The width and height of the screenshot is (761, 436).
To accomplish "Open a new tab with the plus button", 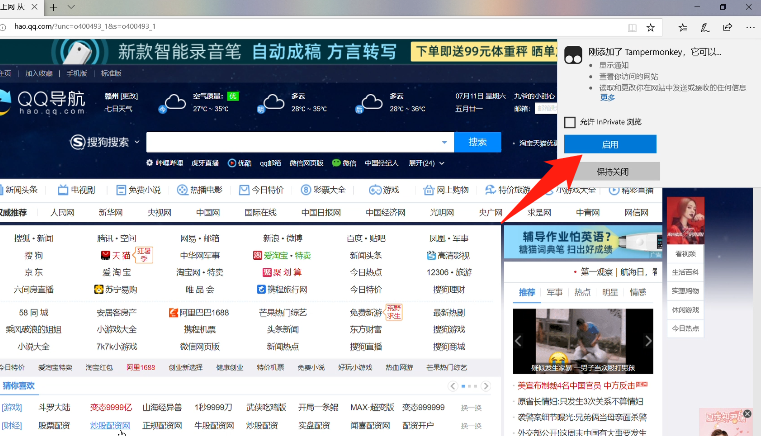I will (x=53, y=7).
